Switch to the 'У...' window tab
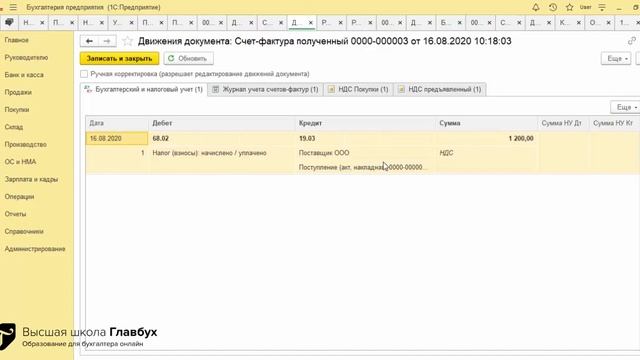Screen dimensions: 640x360 click(x=117, y=23)
